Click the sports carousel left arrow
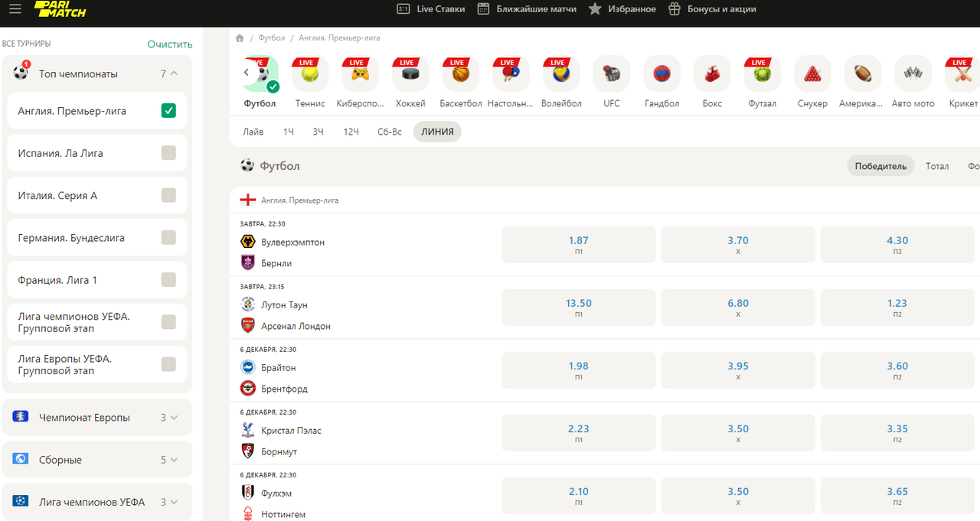 click(x=247, y=73)
